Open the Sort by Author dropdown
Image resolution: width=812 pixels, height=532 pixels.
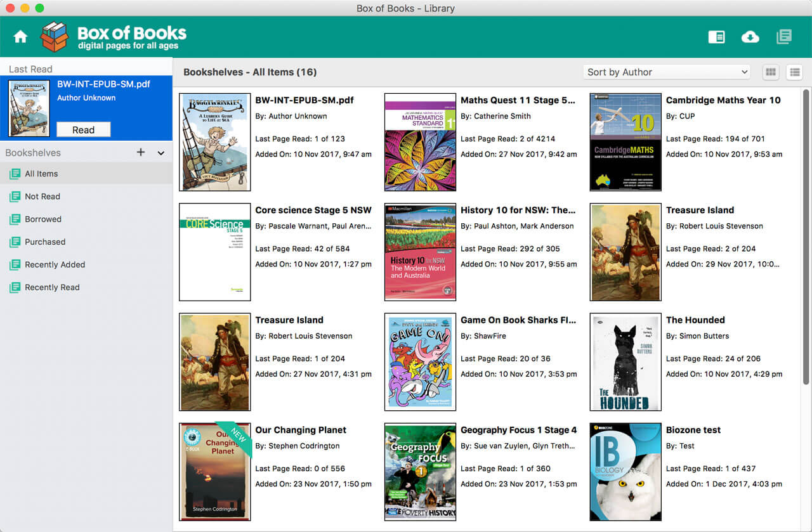667,72
